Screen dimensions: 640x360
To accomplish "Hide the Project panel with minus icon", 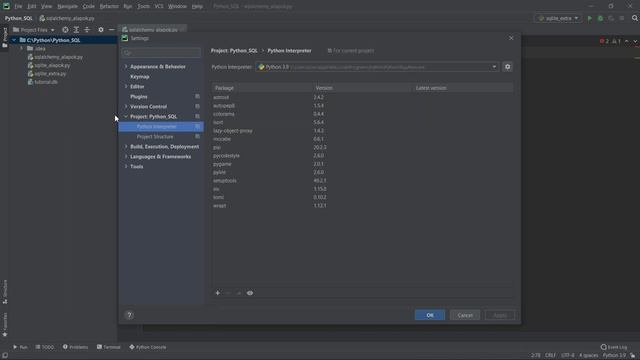I will 111,30.
